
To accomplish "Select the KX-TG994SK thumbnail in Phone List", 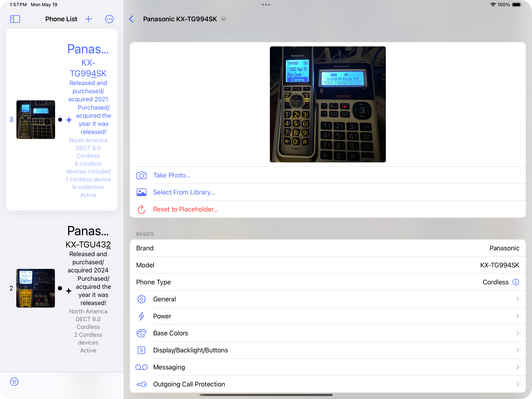I will tap(36, 119).
